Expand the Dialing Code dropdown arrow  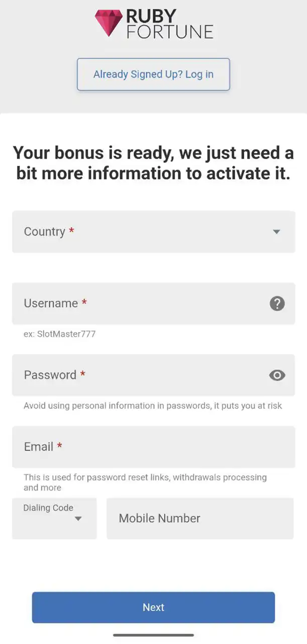click(x=78, y=519)
